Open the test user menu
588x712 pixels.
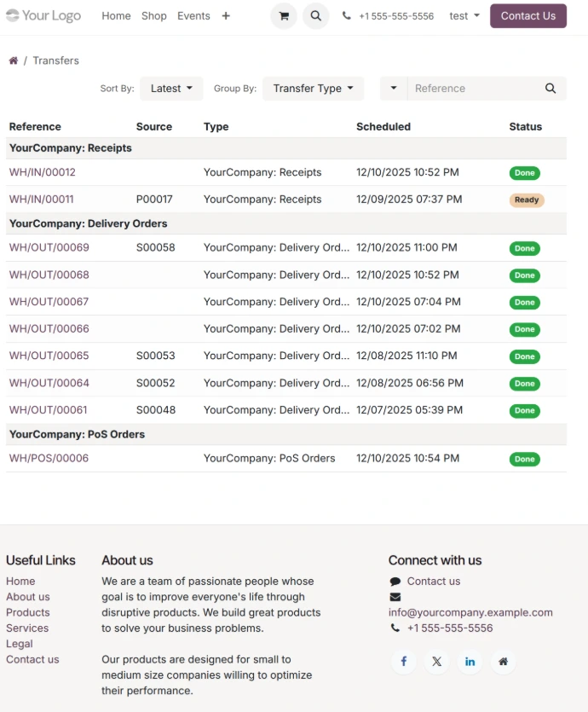[464, 16]
